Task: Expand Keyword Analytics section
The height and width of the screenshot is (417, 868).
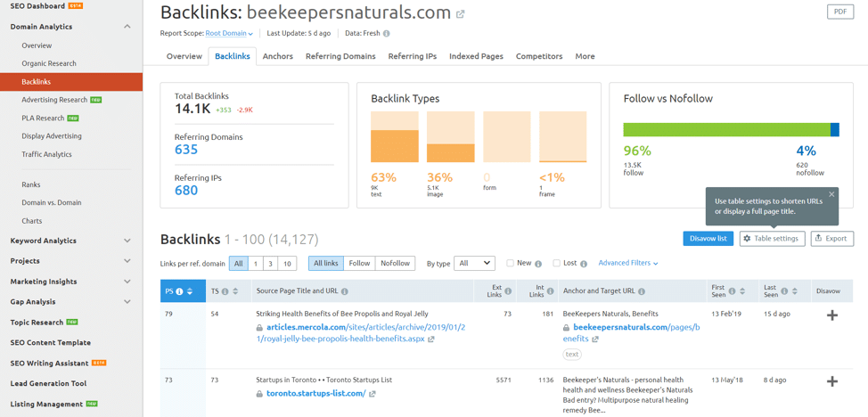Action: point(127,241)
